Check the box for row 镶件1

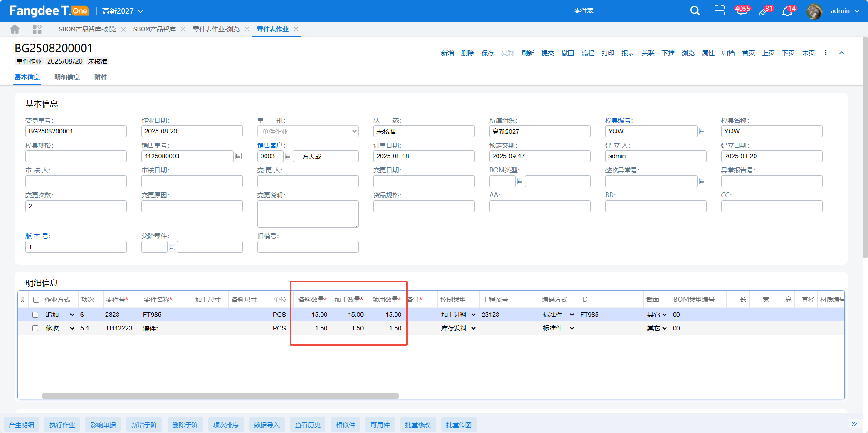pyautogui.click(x=35, y=329)
